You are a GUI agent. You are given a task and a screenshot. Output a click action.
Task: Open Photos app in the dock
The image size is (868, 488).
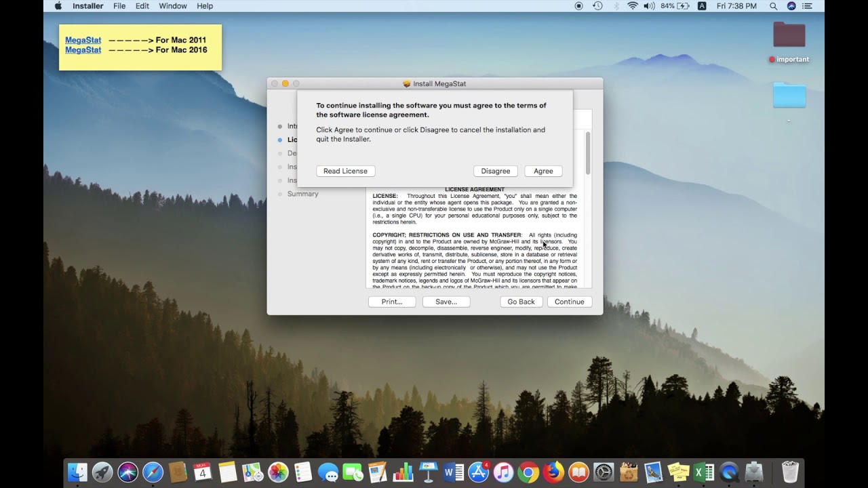point(278,472)
